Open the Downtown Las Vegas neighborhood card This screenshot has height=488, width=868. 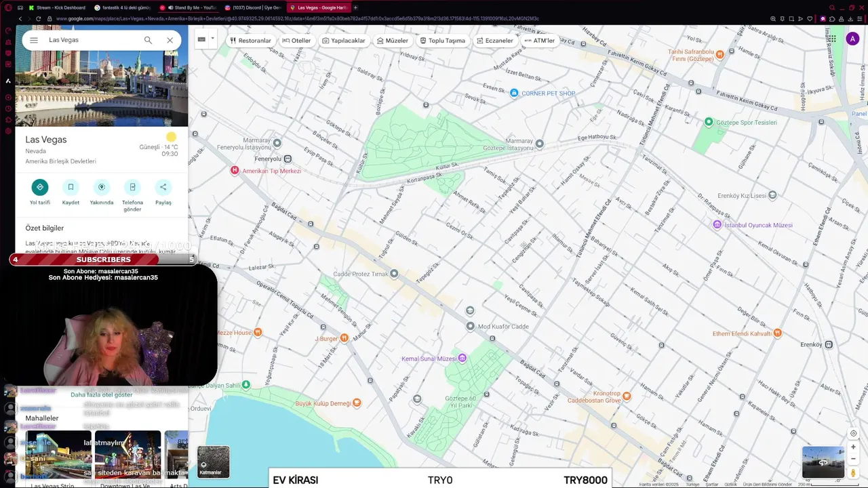127,460
